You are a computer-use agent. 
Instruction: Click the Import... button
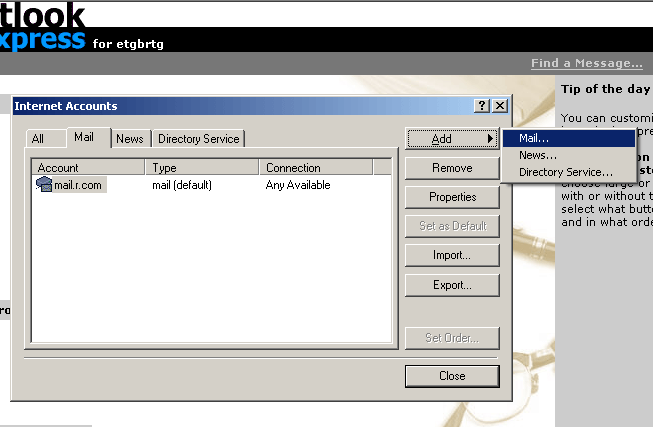[452, 255]
